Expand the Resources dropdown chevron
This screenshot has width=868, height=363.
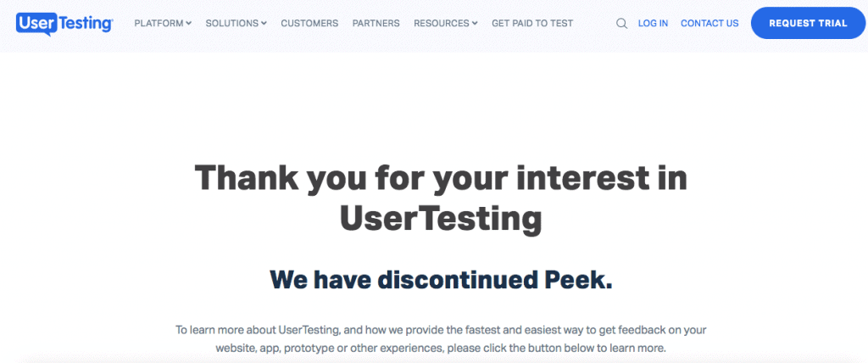475,23
